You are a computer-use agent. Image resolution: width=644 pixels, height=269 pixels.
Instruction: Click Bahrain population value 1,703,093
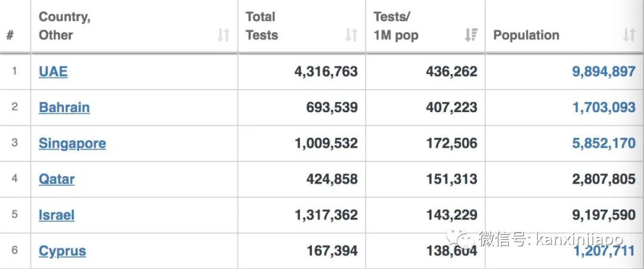(603, 107)
